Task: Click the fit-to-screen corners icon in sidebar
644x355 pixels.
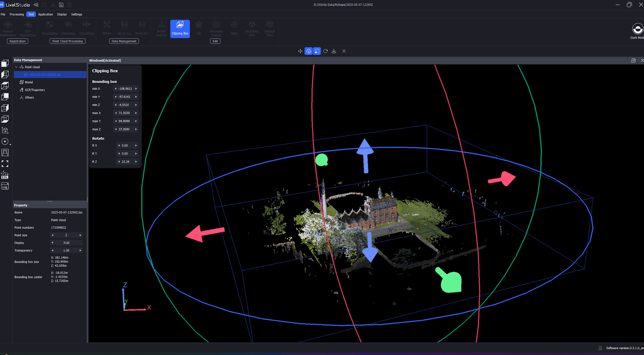Action: 5,164
